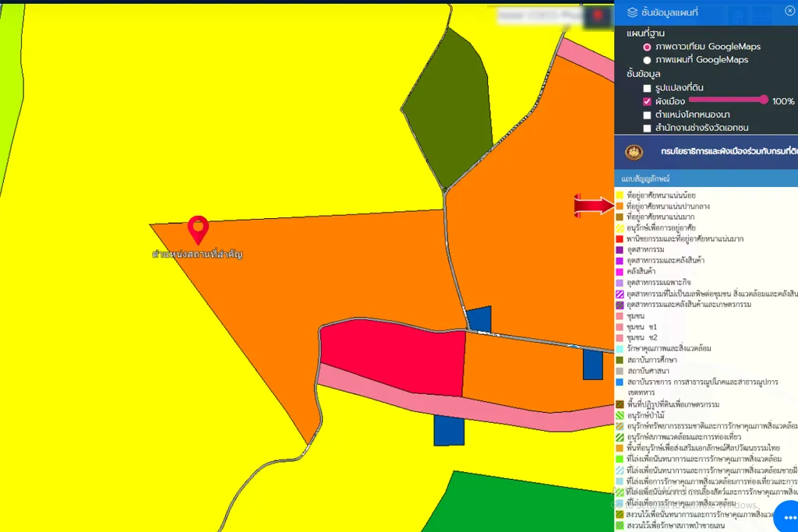Viewport: 798px width, 532px height.
Task: Select ภาพแผนที่ GoogleMaps base map
Action: [647, 60]
